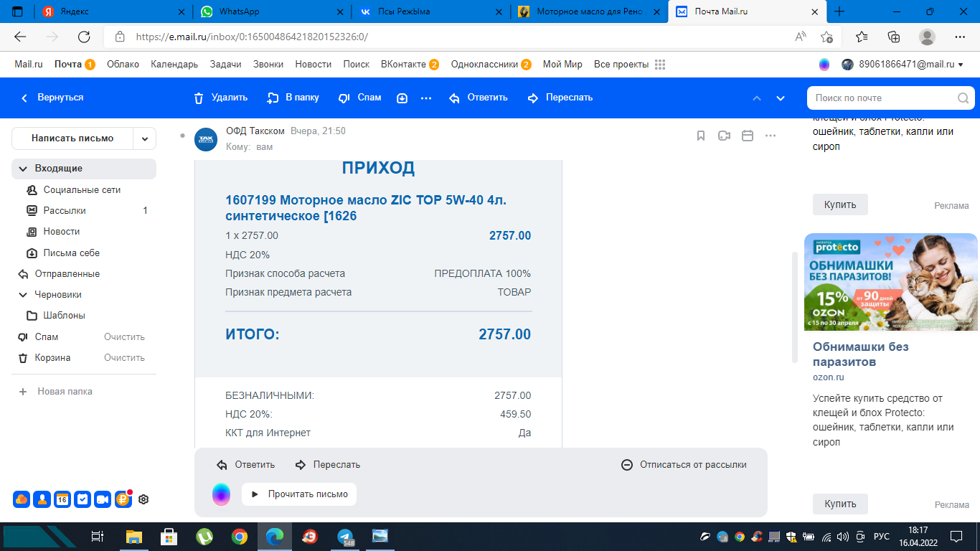Image resolution: width=980 pixels, height=551 pixels.
Task: Click the Ответить reply arrow in blue toolbar
Action: click(454, 98)
